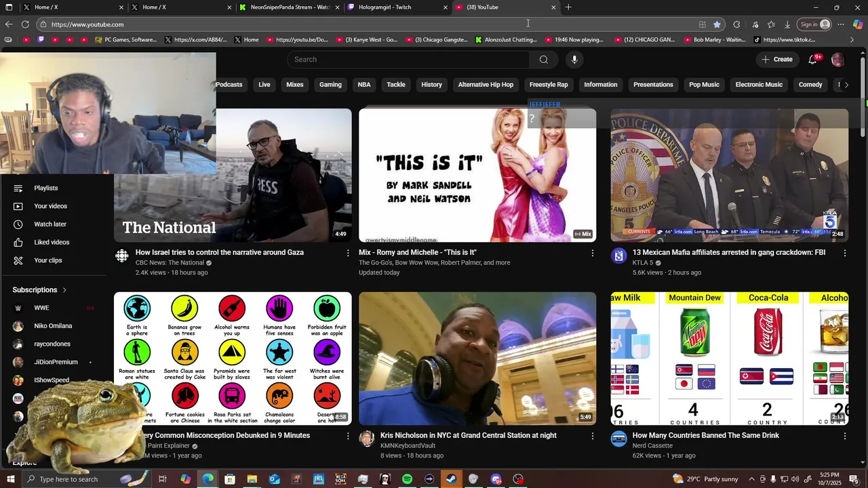Open options menu for Mexican Mafia video
Screen dimensions: 868x488
[844, 253]
